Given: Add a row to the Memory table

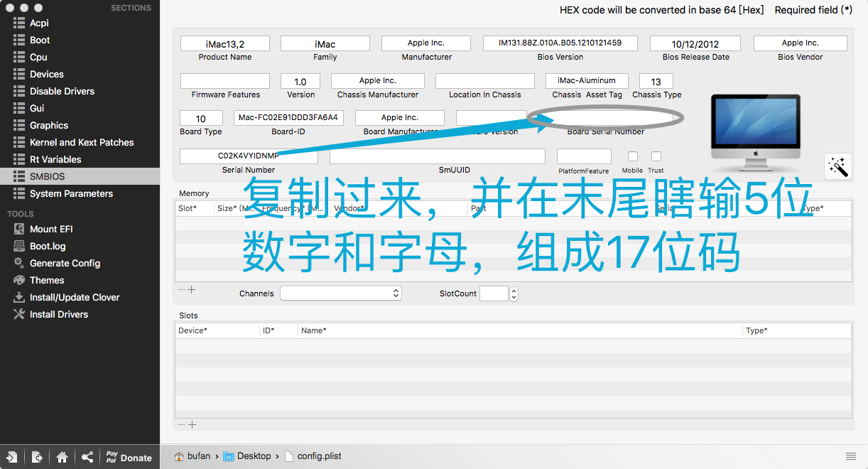Looking at the screenshot, I should [192, 290].
